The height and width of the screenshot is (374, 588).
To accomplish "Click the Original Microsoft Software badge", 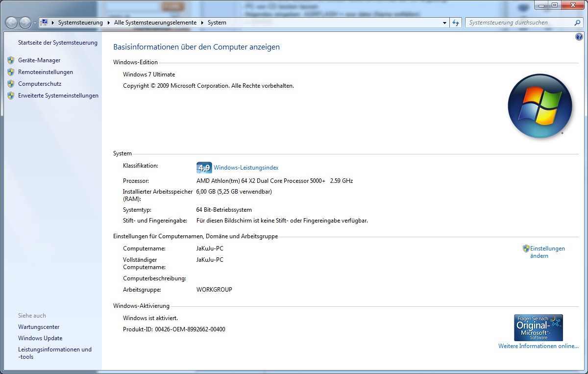I will click(x=539, y=328).
